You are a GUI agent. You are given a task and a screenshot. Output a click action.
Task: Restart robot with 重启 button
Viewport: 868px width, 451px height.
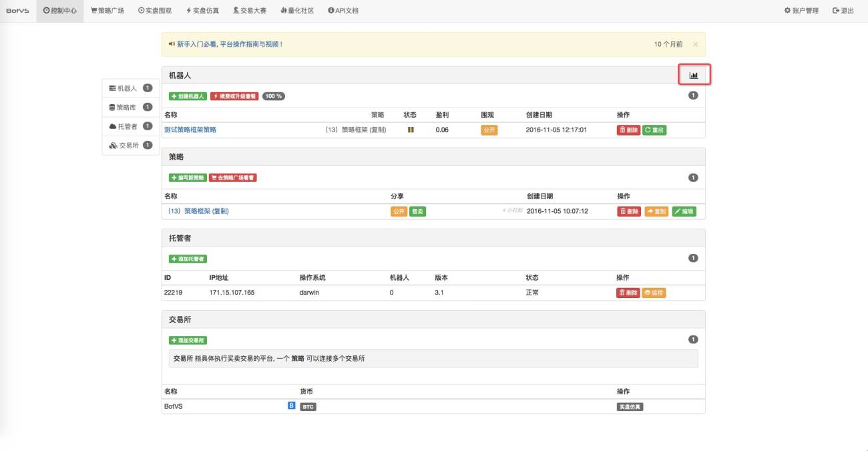pos(654,130)
